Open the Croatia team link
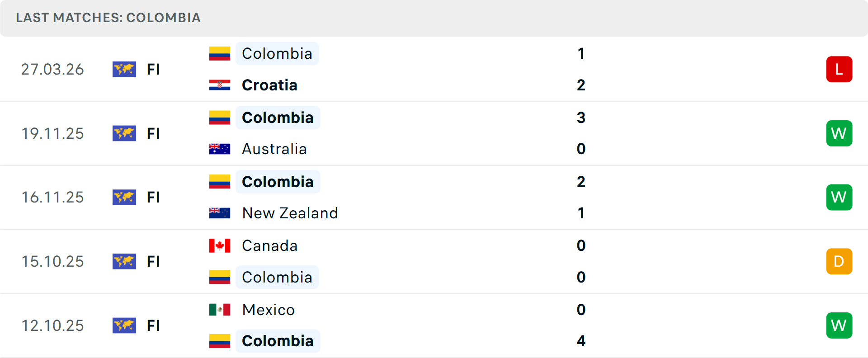The height and width of the screenshot is (358, 868). [269, 85]
